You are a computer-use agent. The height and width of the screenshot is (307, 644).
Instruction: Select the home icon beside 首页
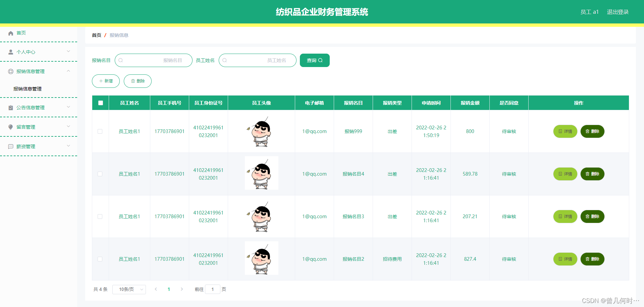10,33
